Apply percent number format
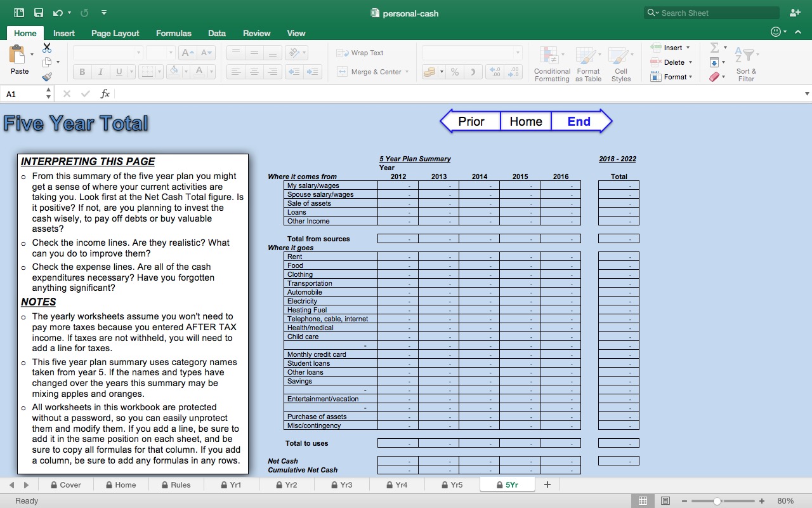 454,72
